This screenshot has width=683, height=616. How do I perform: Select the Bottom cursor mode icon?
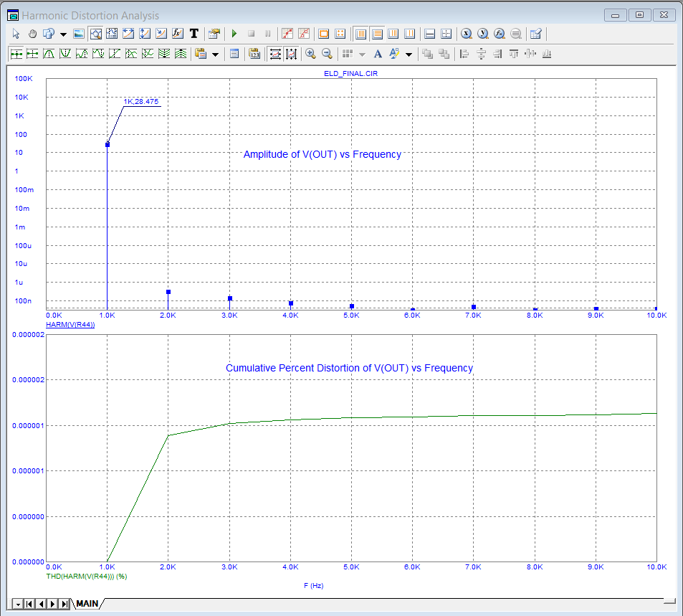[148, 54]
